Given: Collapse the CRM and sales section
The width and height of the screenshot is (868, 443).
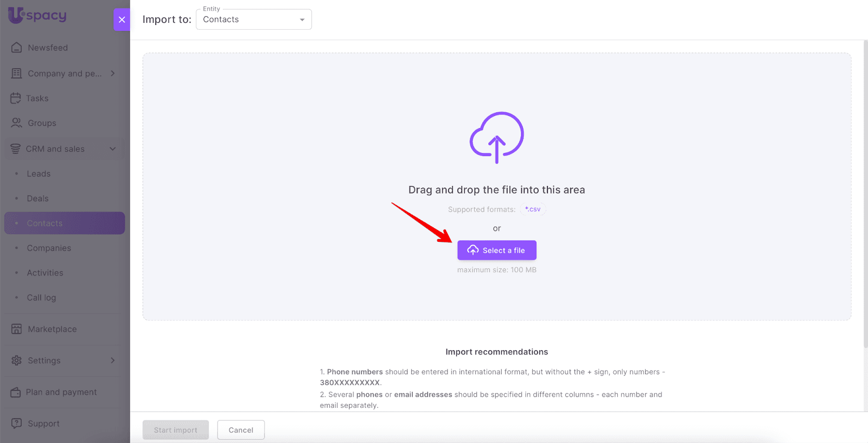Looking at the screenshot, I should 113,149.
